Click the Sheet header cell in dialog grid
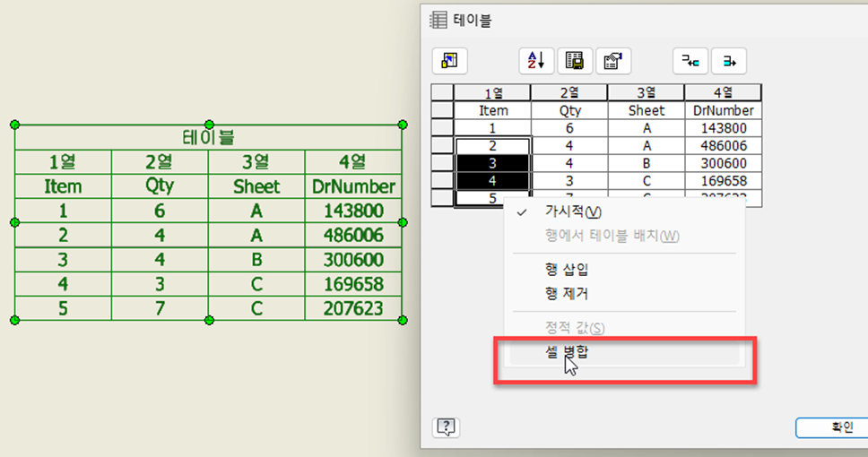 pyautogui.click(x=647, y=110)
